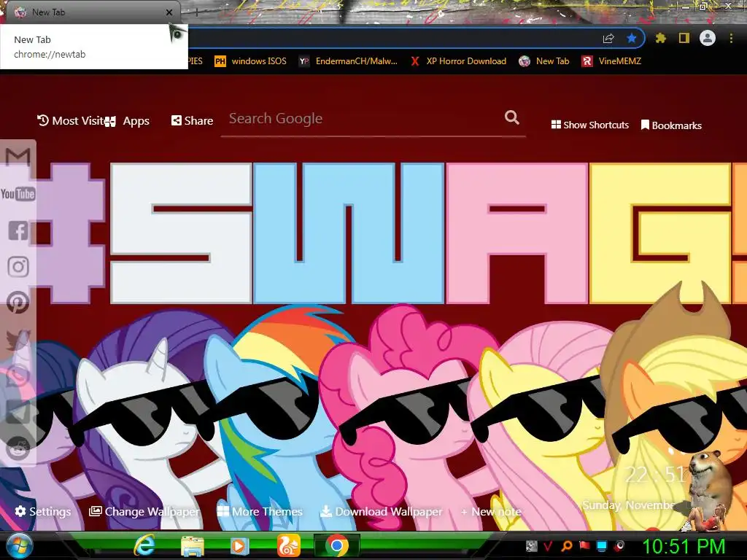This screenshot has height=560, width=747.
Task: Open the WhatsApp sidebar shortcut
Action: [18, 376]
